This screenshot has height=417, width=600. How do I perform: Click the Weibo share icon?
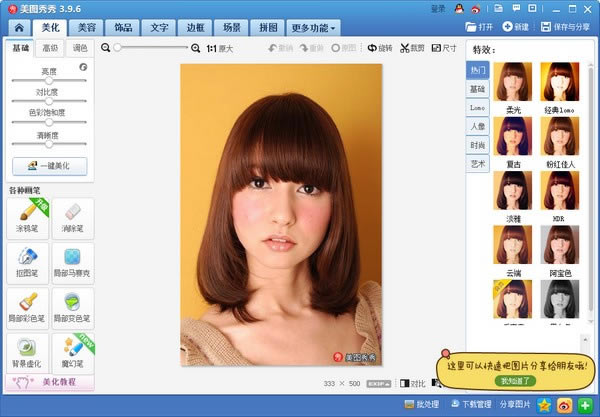tap(564, 405)
